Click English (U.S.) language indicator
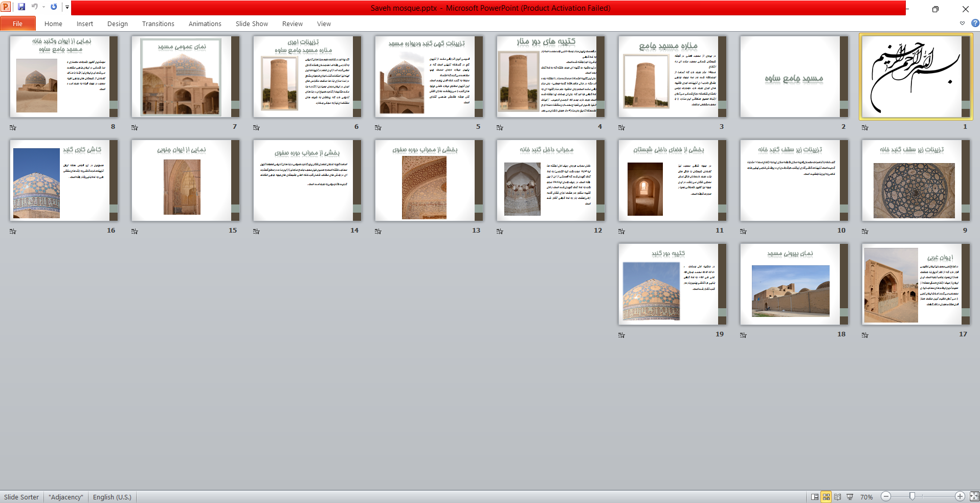 click(x=112, y=497)
